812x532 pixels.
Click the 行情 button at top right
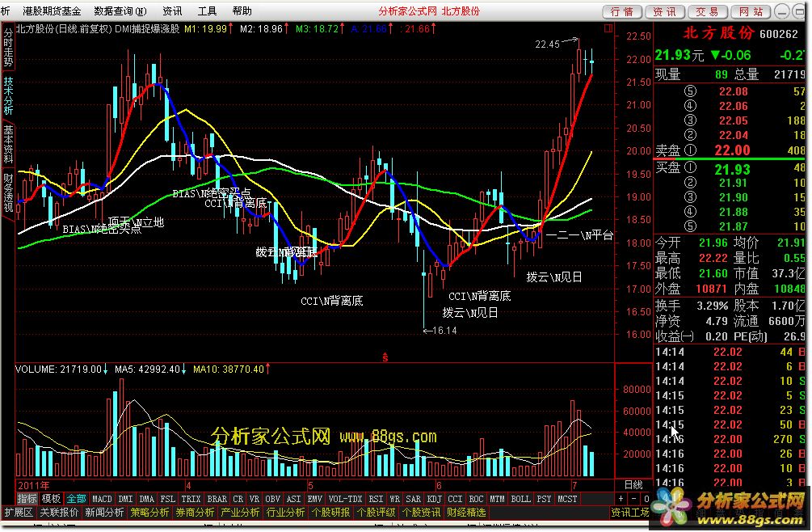pos(622,11)
